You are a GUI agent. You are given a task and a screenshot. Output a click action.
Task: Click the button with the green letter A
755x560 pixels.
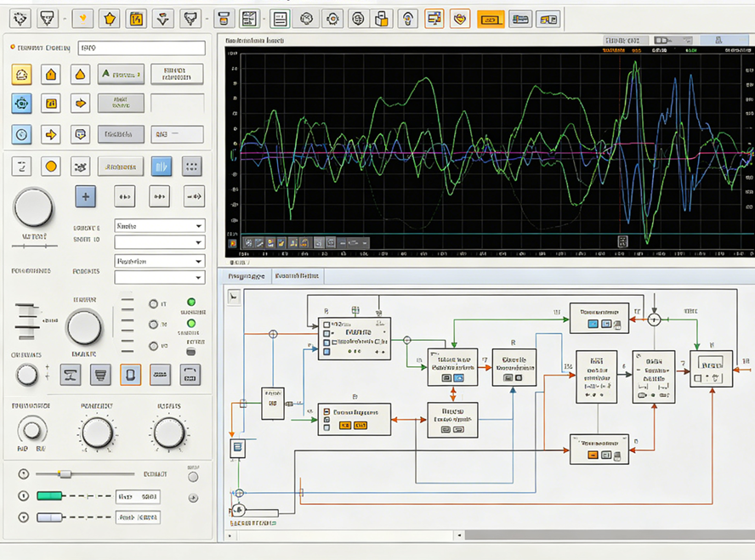point(121,74)
